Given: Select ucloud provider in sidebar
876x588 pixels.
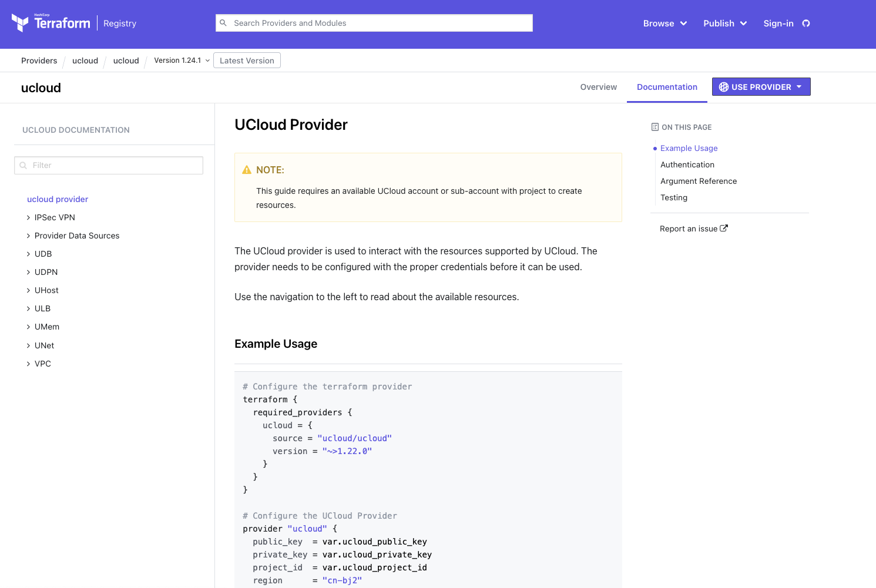Looking at the screenshot, I should pyautogui.click(x=58, y=199).
